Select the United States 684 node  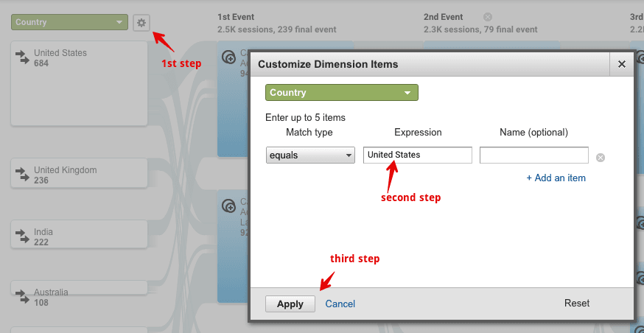(x=79, y=83)
